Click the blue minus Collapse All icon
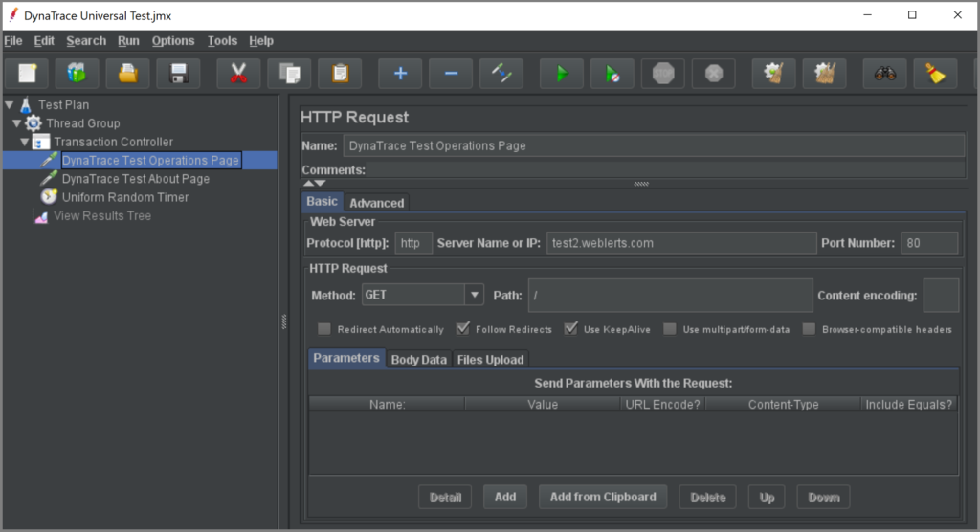Image resolution: width=980 pixels, height=532 pixels. coord(451,74)
